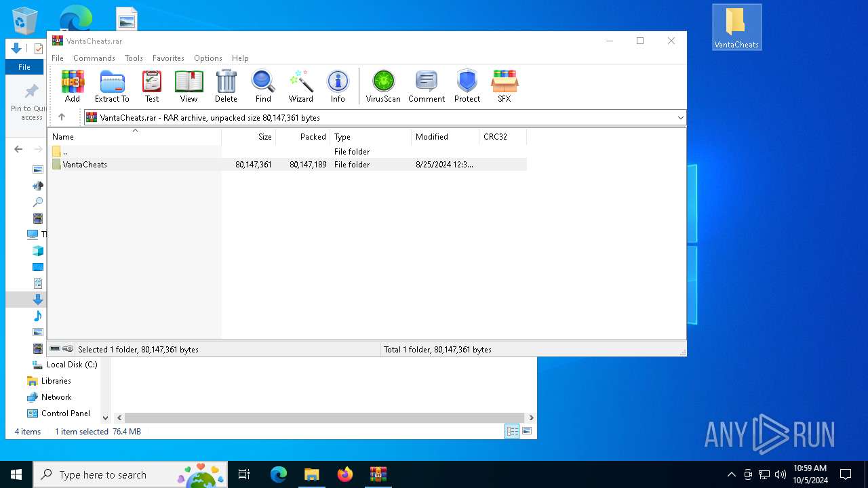Viewport: 868px width, 488px height.
Task: Select the parent '..' folder entry
Action: tap(288, 152)
